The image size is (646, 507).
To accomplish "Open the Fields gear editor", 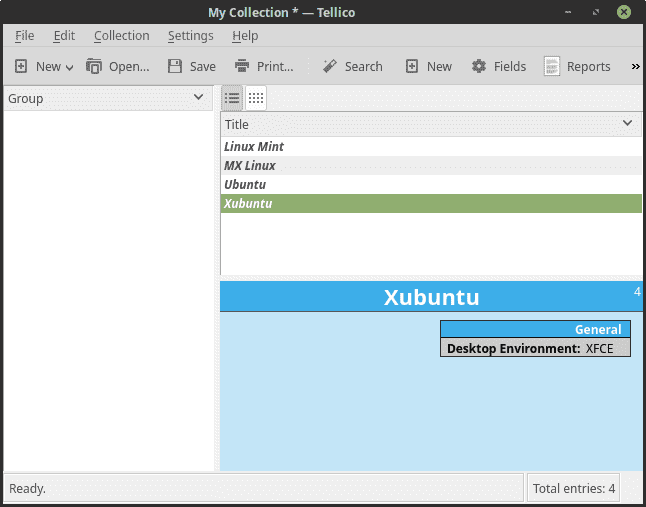I will (x=499, y=66).
